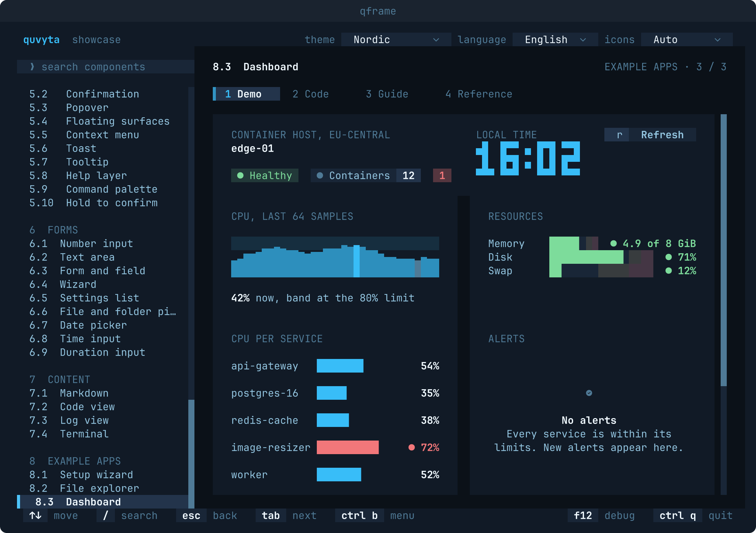Screen dimensions: 756x533
Task: Open 5.10 Hold to confirm entry
Action: tap(103, 203)
